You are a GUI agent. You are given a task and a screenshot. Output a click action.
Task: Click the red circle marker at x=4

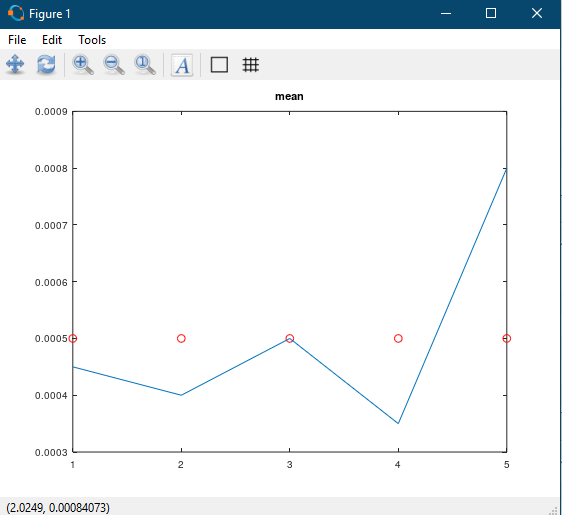point(398,338)
